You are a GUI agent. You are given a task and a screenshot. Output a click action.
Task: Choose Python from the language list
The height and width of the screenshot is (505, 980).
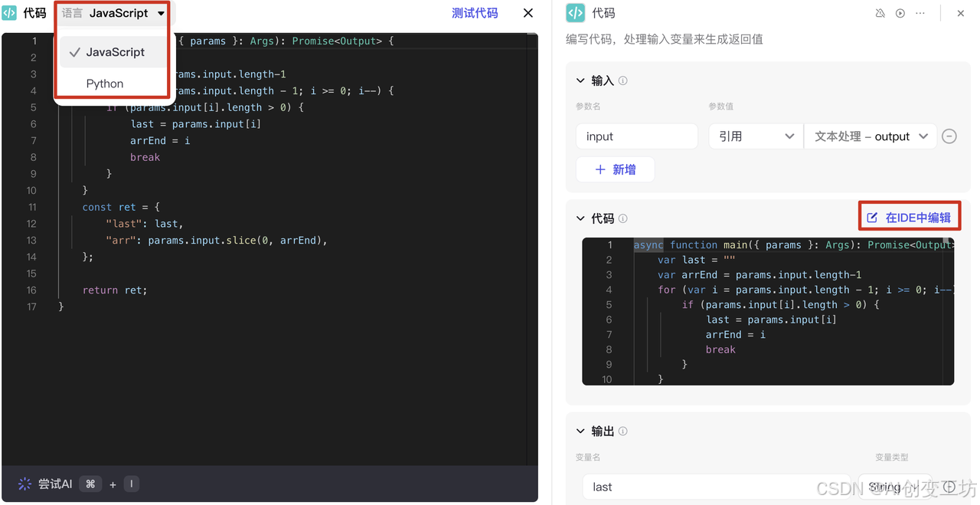point(105,84)
